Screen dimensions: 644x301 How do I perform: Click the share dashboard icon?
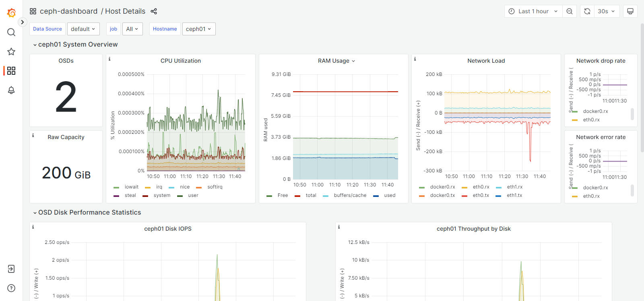[x=154, y=11]
